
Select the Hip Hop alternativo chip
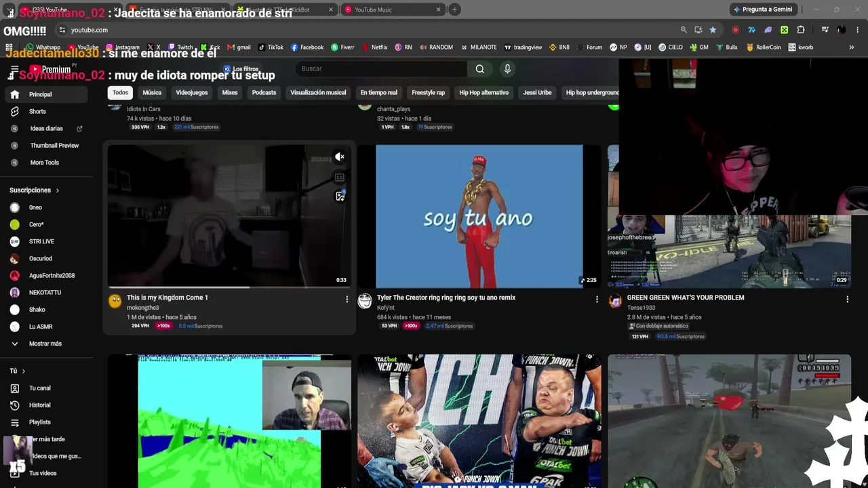[484, 93]
